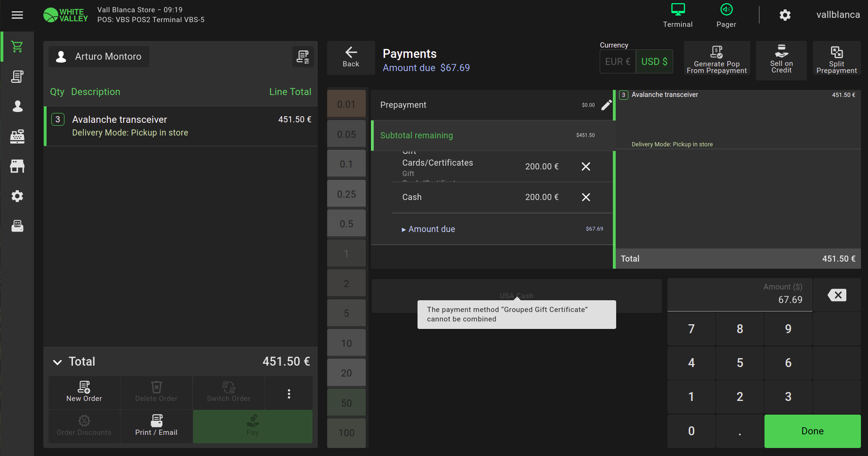The image size is (868, 456).
Task: Click the Avalanche transceiver quantity badge 3
Action: click(x=58, y=120)
